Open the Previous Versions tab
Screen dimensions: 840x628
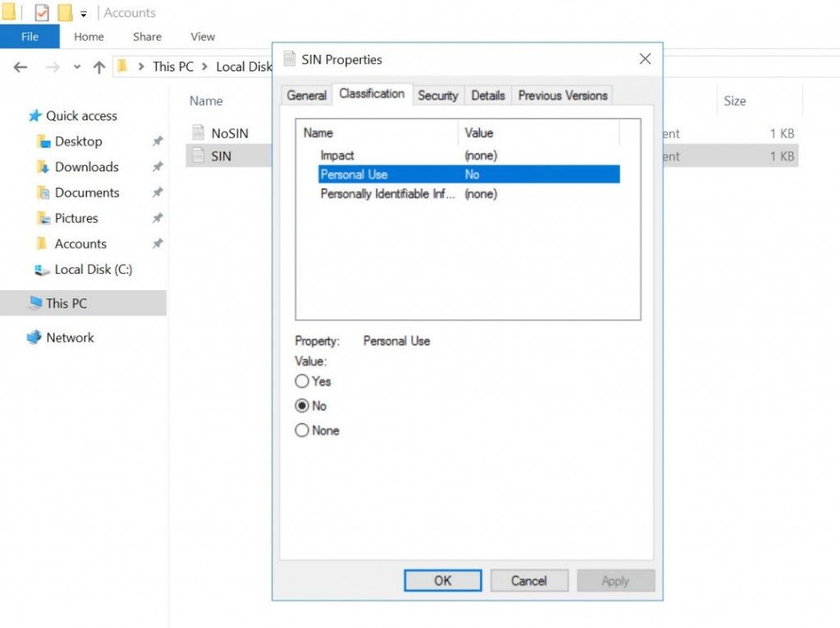tap(563, 95)
